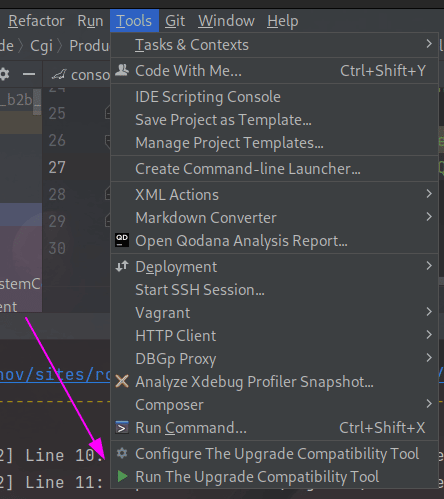The height and width of the screenshot is (499, 444).
Task: Hide the tool panel with the minus icon
Action: point(29,74)
